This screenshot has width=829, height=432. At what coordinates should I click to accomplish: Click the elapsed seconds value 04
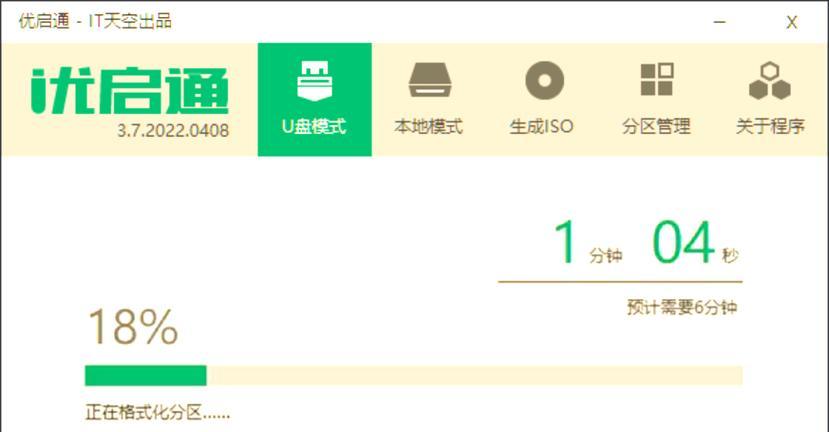[683, 242]
